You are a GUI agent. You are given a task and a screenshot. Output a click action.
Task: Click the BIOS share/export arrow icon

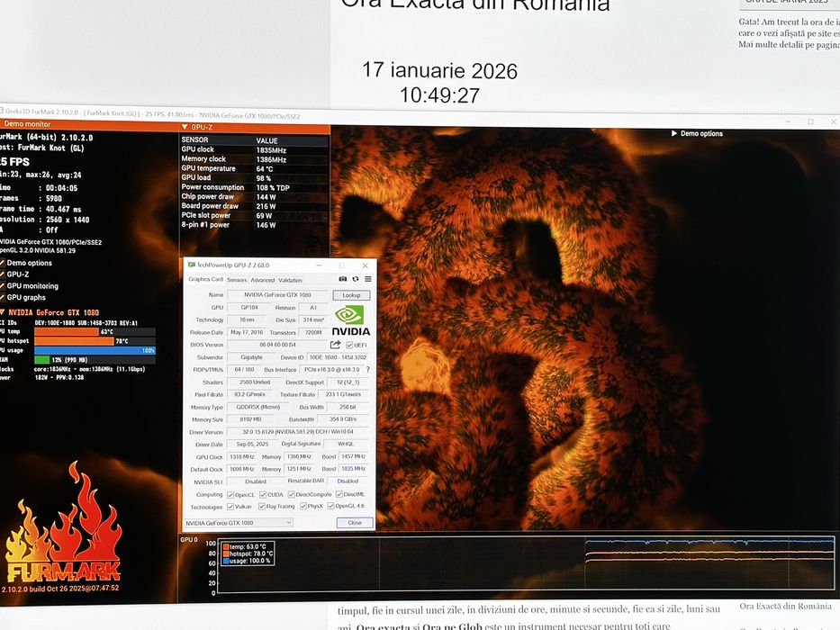tap(335, 345)
